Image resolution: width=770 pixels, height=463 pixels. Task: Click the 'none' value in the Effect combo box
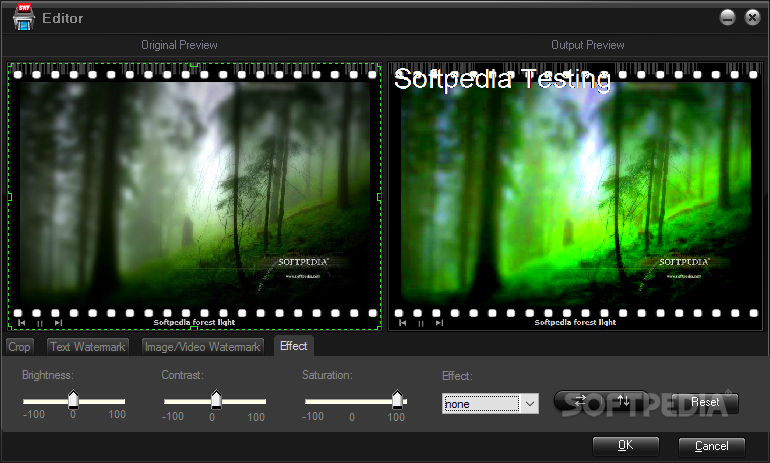tap(481, 404)
